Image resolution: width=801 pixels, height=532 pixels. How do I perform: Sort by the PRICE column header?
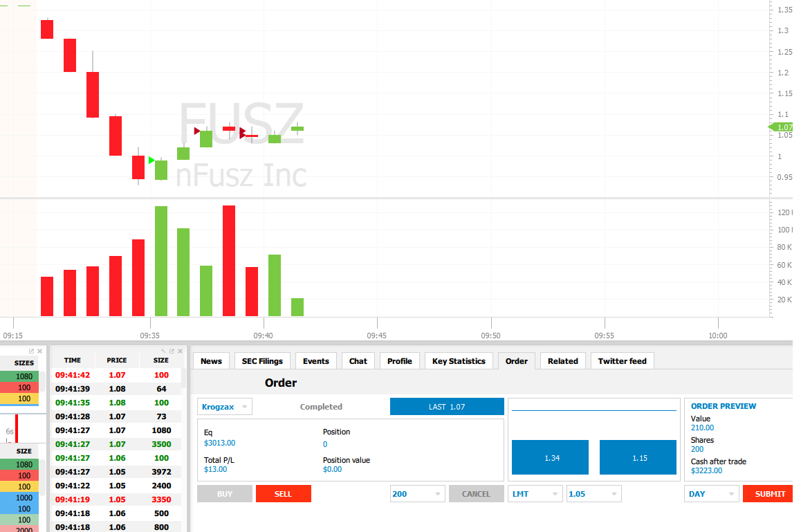(x=117, y=360)
